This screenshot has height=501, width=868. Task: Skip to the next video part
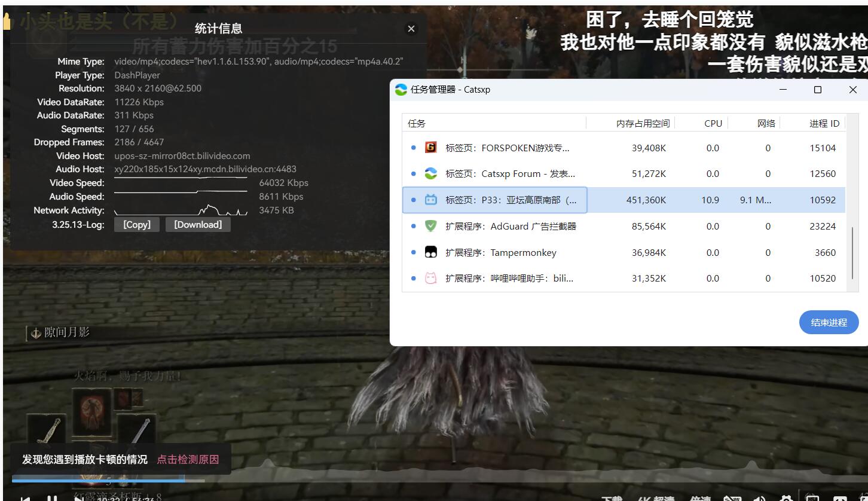pos(80,498)
